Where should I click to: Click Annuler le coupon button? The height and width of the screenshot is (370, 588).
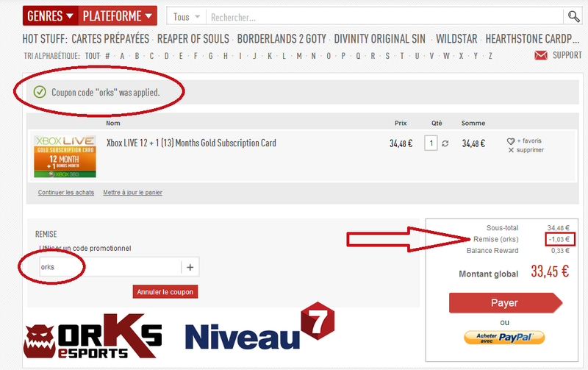pos(165,292)
